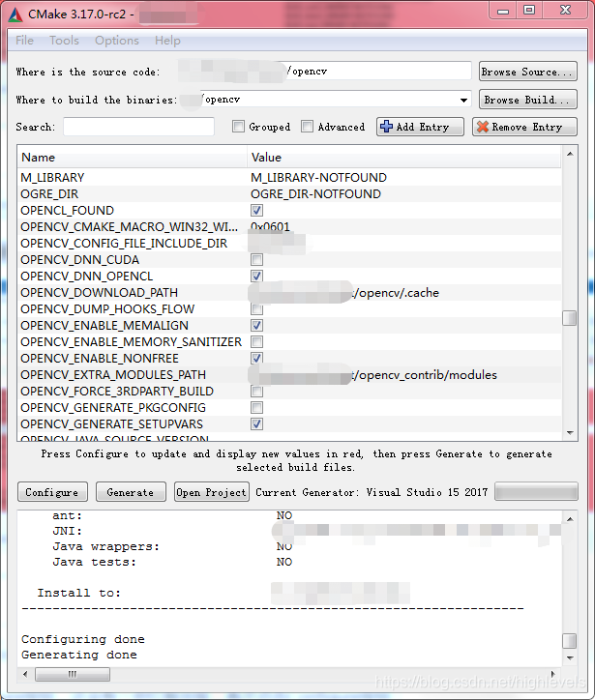Click Browse Source button
The image size is (595, 700).
point(528,72)
